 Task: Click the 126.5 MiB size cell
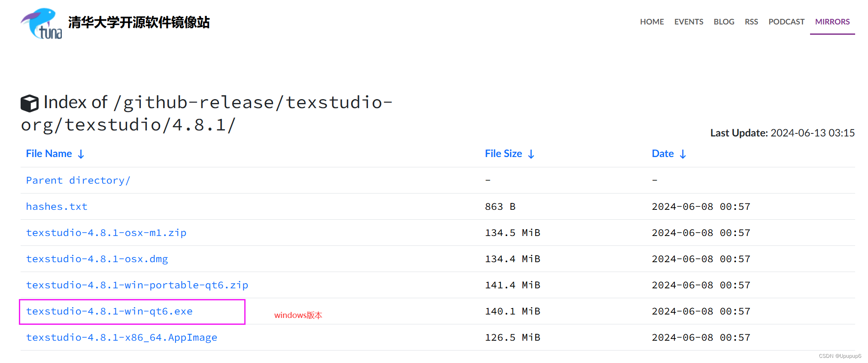pos(513,337)
